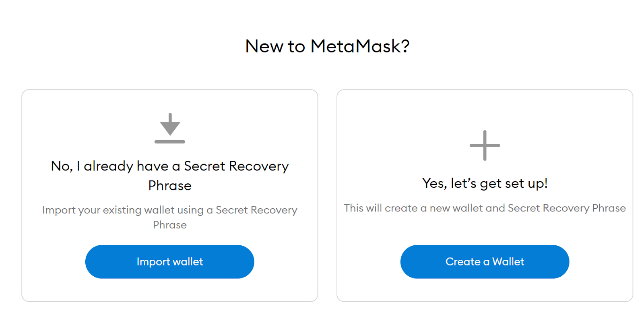Screen dimensions: 644x315
Task: Click the 'New to MetaMask?' heading
Action: coord(328,46)
